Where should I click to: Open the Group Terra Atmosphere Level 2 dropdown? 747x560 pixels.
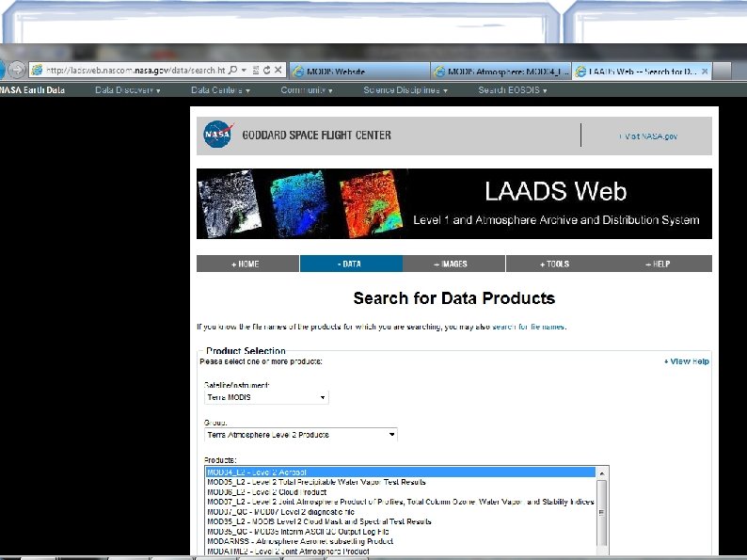(x=301, y=435)
